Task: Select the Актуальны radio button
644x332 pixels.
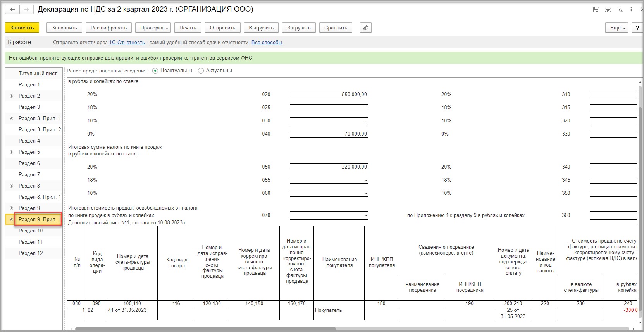Action: 201,71
